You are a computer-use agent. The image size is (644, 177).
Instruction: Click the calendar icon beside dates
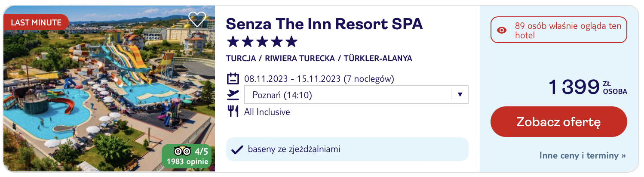233,79
